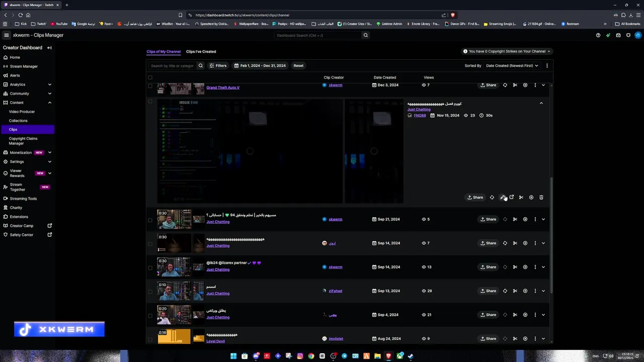Select checkbox for Level Devil clip
This screenshot has height=362, width=644.
(x=150, y=339)
